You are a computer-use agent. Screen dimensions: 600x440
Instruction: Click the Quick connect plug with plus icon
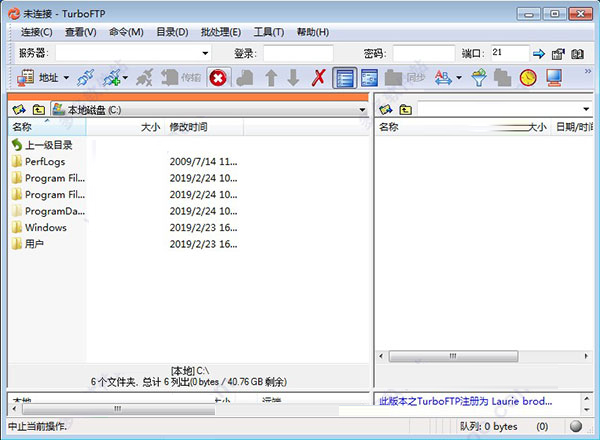[x=112, y=78]
